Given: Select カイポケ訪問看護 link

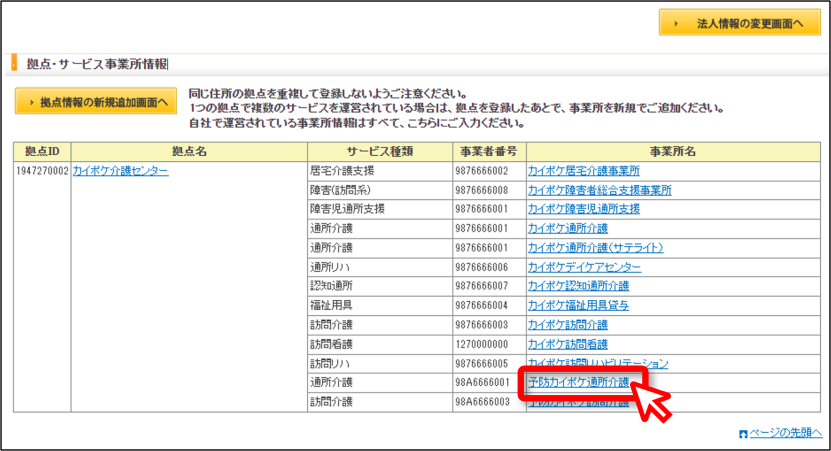Looking at the screenshot, I should pos(568,344).
